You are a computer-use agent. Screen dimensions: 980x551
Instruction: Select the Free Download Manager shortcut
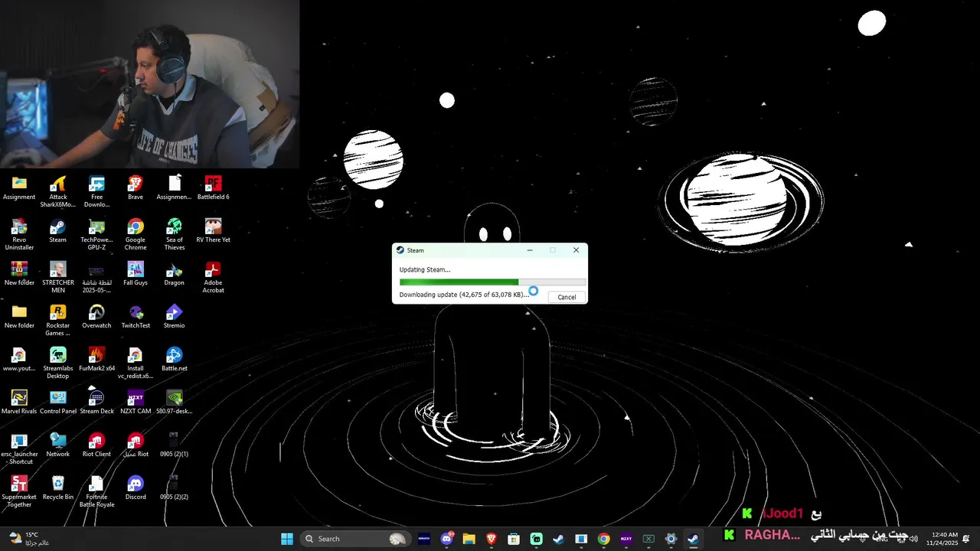pyautogui.click(x=96, y=191)
